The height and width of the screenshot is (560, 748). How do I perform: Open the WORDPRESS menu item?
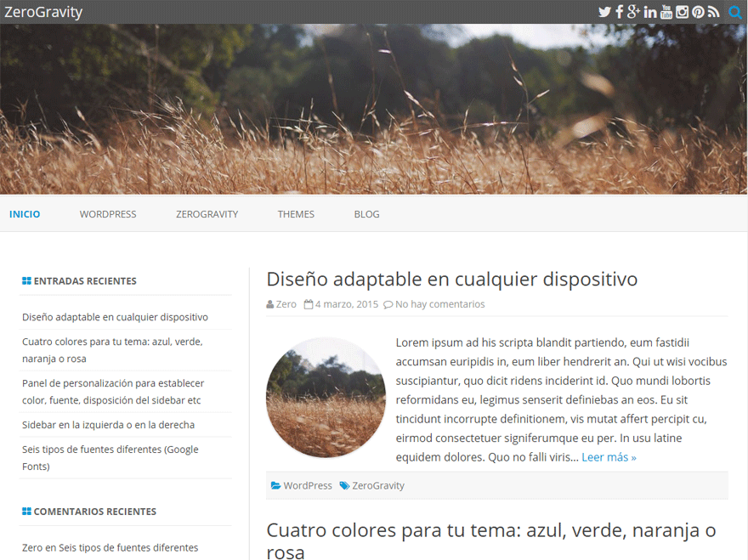[108, 214]
